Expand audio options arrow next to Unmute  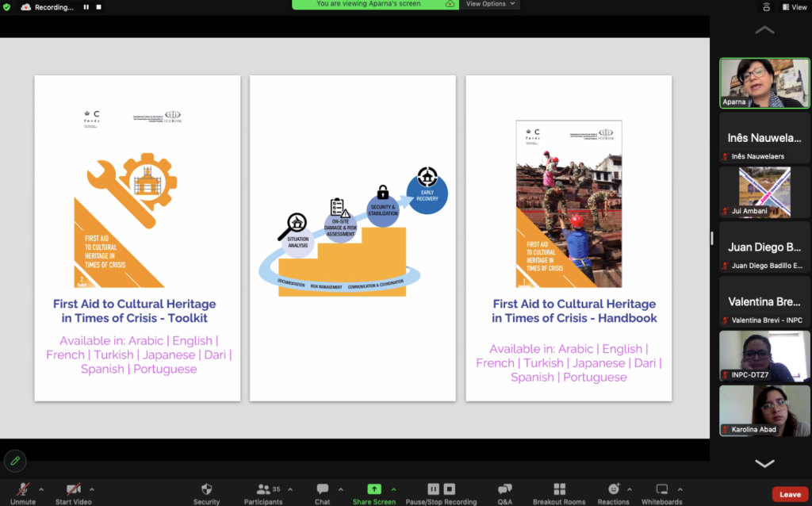(x=41, y=489)
